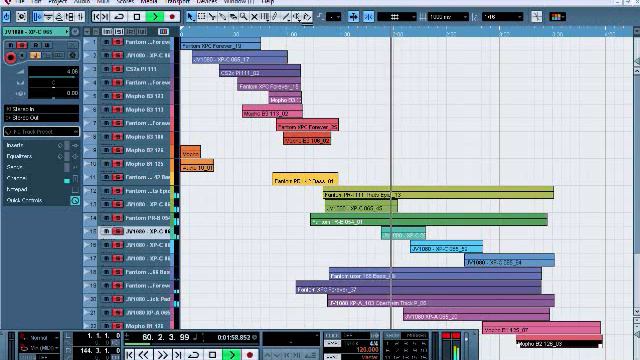The height and width of the screenshot is (360, 640).
Task: Click Fast Forward in the transport panel
Action: tap(162, 355)
